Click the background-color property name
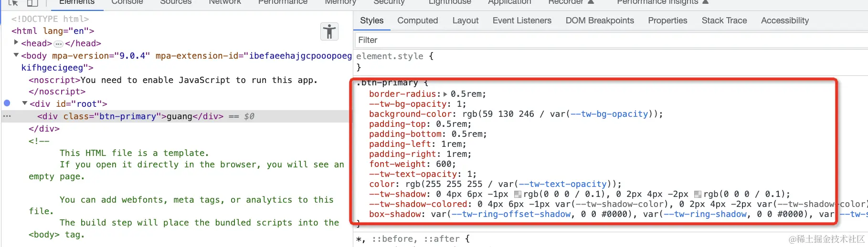The height and width of the screenshot is (247, 868). 410,114
